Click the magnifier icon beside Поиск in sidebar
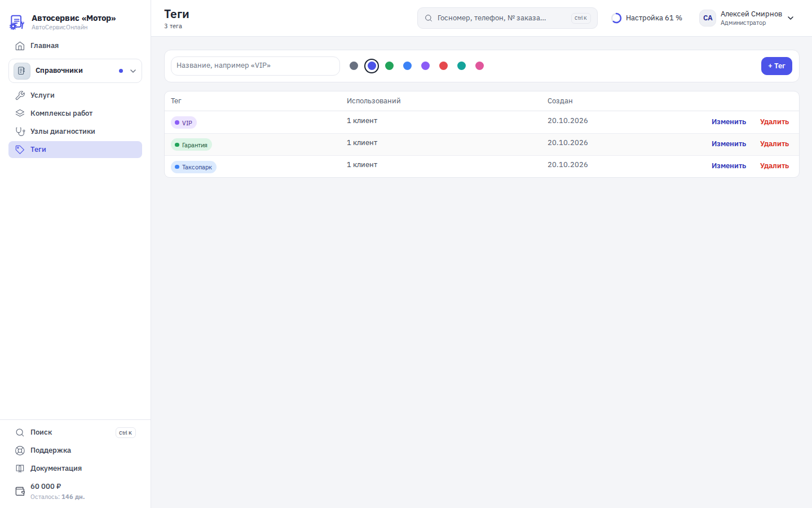812x508 pixels. tap(20, 432)
